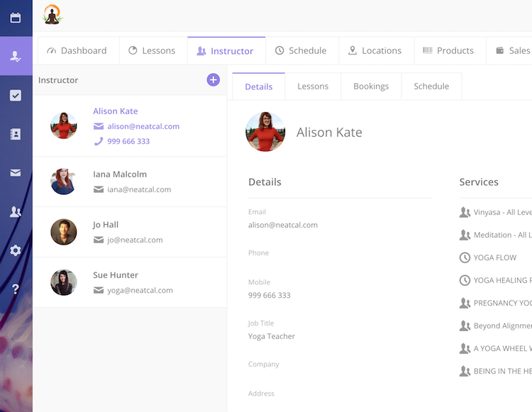
Task: Open the settings gear icon in sidebar
Action: tap(16, 250)
